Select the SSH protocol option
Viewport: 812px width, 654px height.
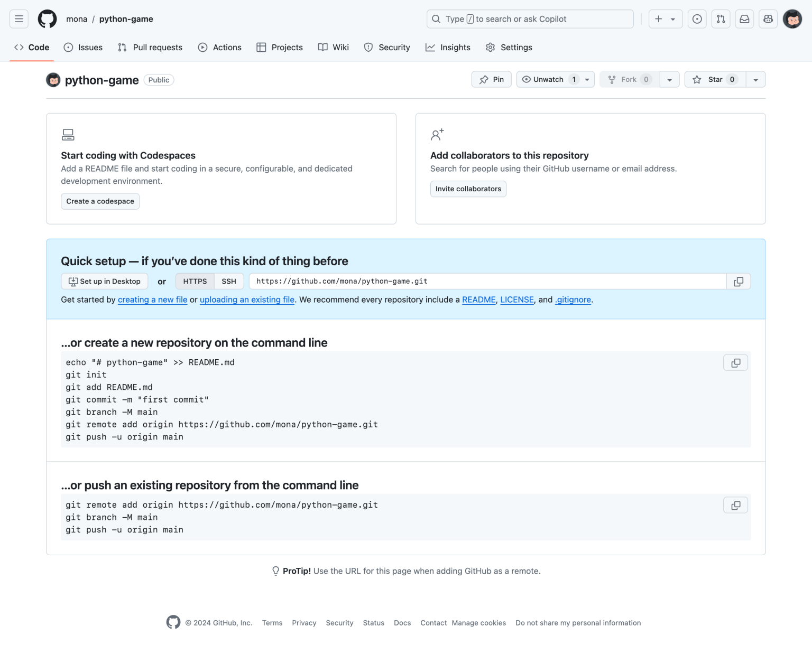229,281
